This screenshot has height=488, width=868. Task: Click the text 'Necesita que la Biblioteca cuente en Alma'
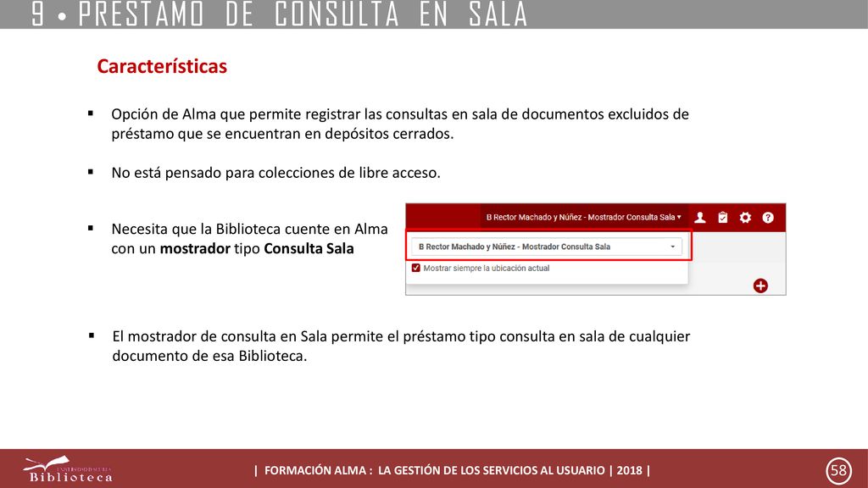250,229
